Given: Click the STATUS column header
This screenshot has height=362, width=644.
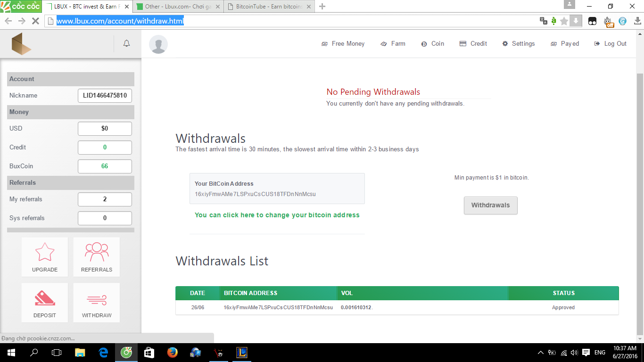Looking at the screenshot, I should [x=564, y=293].
